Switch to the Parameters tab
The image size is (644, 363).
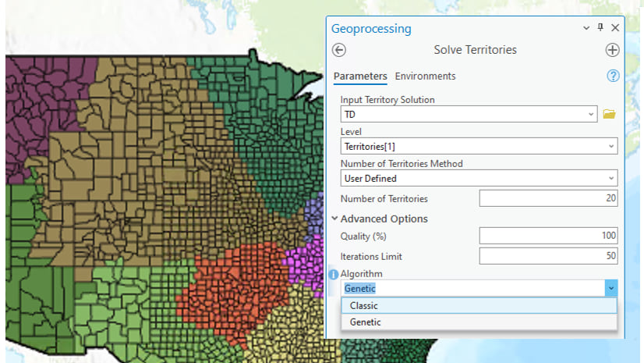pos(360,76)
